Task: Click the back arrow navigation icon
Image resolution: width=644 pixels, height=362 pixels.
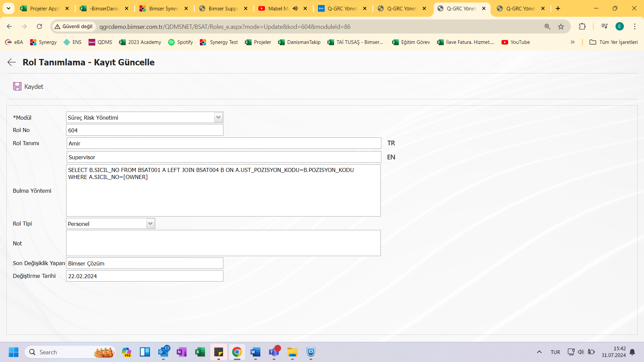Action: tap(11, 62)
